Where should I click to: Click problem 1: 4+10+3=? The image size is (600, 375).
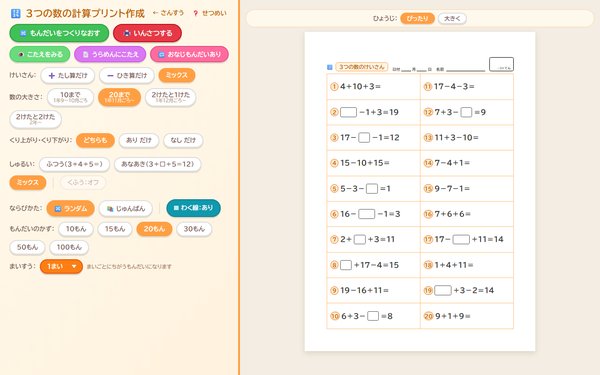tap(360, 86)
